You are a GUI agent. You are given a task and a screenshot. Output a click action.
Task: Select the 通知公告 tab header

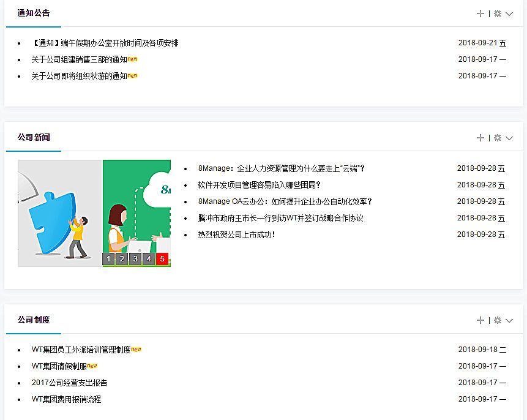pyautogui.click(x=34, y=13)
